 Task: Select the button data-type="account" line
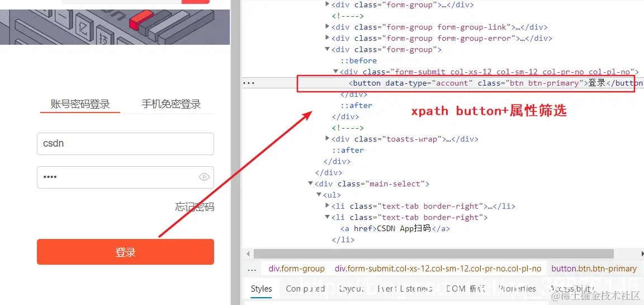click(495, 83)
